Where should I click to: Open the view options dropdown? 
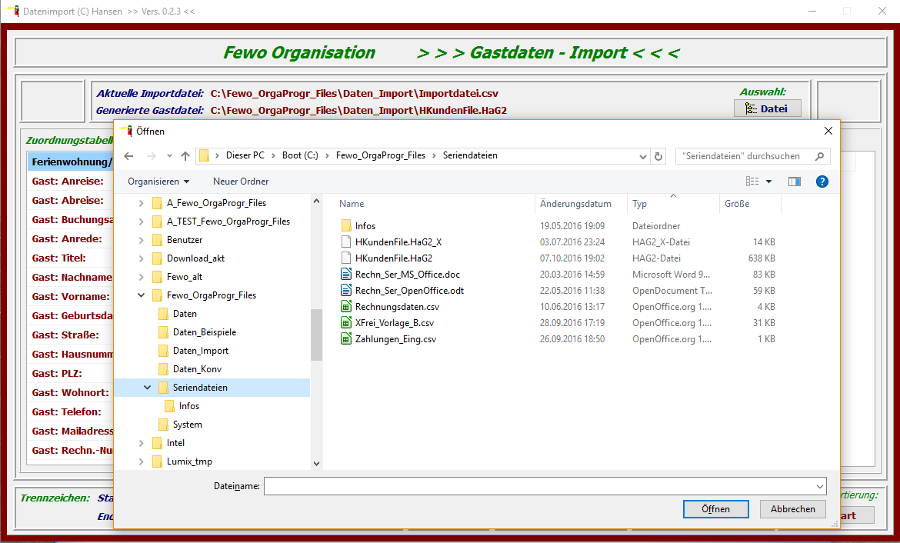tap(769, 182)
